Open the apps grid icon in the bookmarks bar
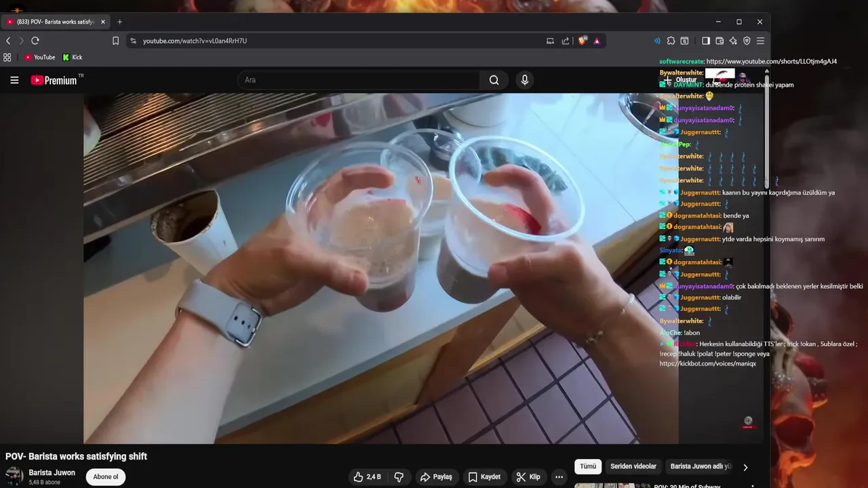 [7, 58]
